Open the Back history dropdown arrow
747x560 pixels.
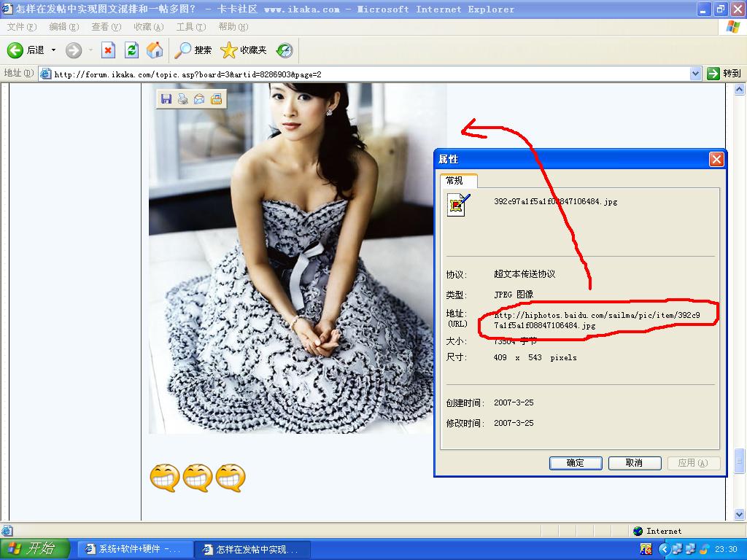tap(53, 50)
